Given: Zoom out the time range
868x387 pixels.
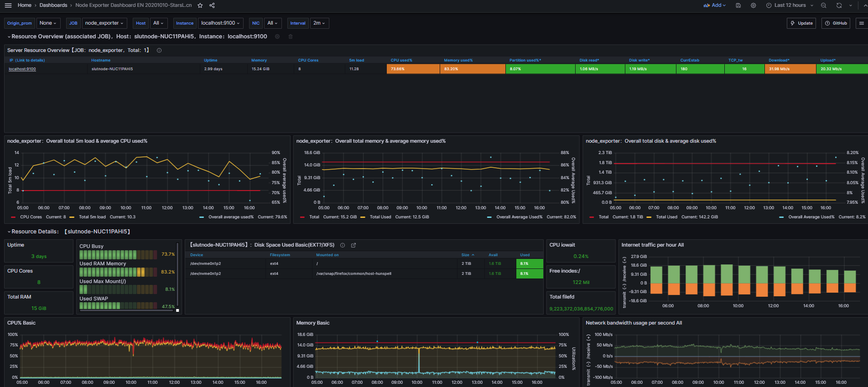Looking at the screenshot, I should click(x=823, y=5).
